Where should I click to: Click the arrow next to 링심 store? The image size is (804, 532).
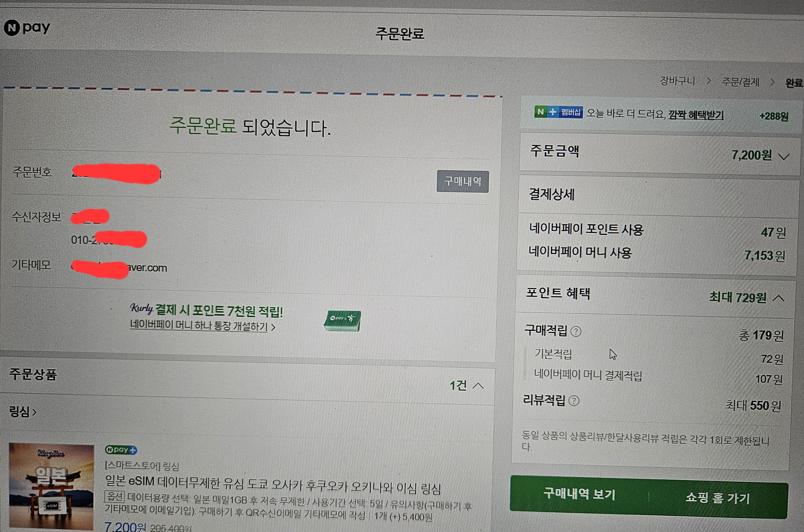click(x=34, y=412)
